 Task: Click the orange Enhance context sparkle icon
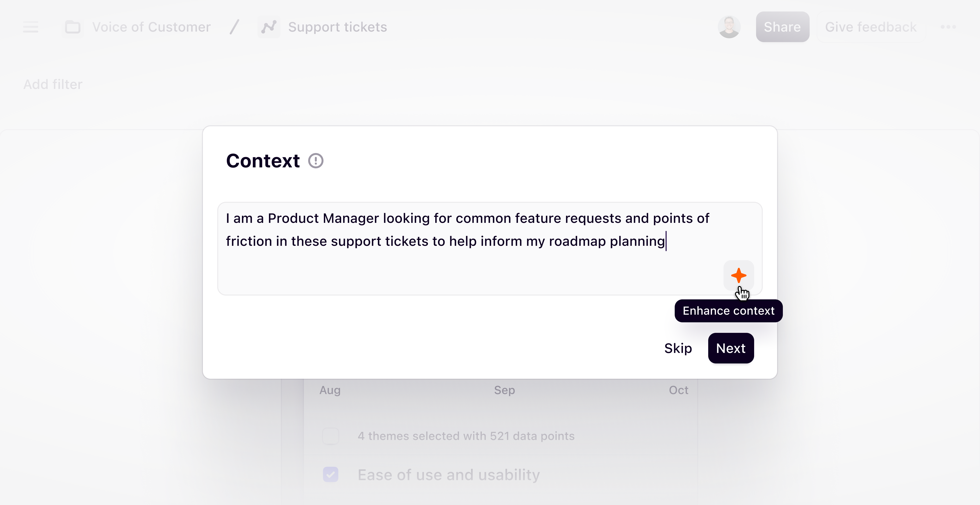(x=738, y=275)
